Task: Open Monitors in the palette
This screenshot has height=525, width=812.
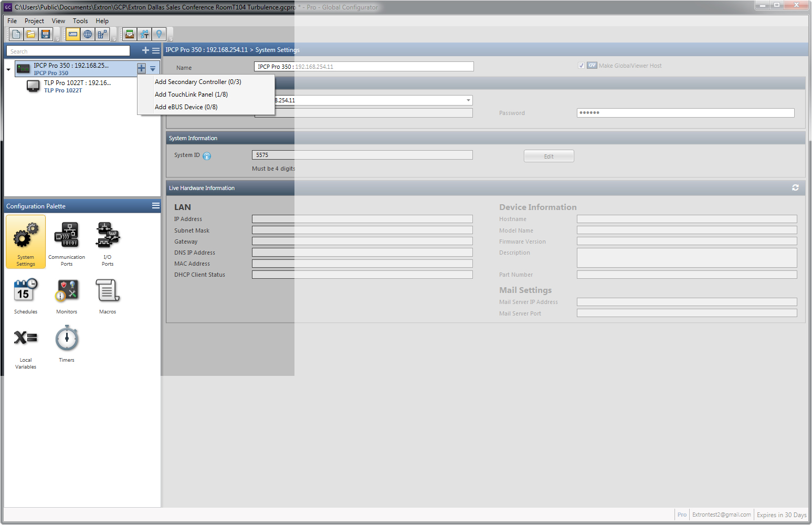Action: click(67, 297)
